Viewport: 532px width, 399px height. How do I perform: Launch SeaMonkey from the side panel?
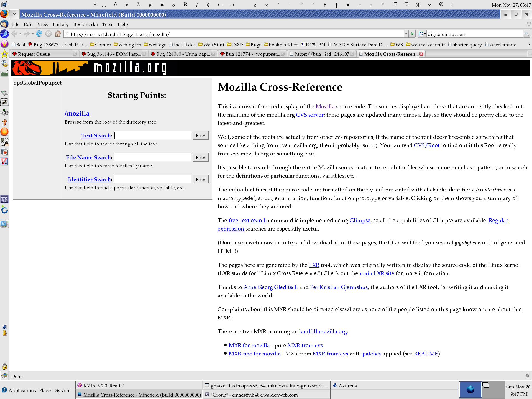[x=4, y=34]
